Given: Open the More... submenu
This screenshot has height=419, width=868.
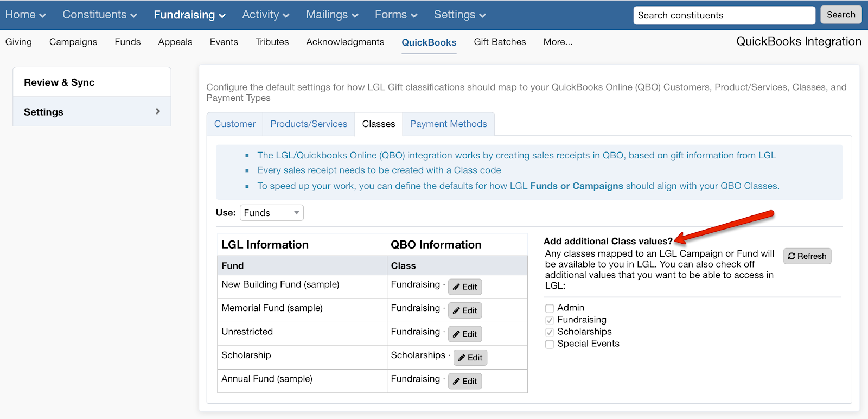Looking at the screenshot, I should (x=558, y=42).
